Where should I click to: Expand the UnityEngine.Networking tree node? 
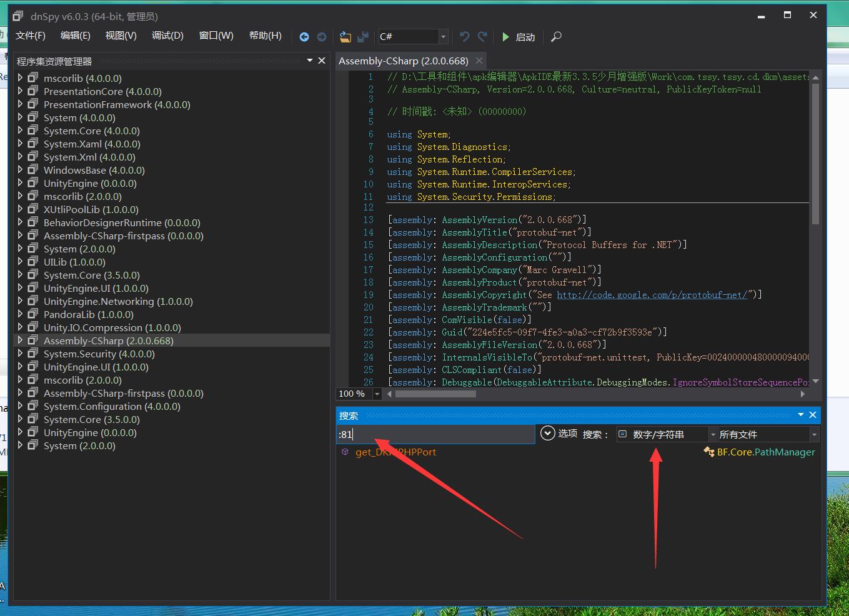(20, 301)
